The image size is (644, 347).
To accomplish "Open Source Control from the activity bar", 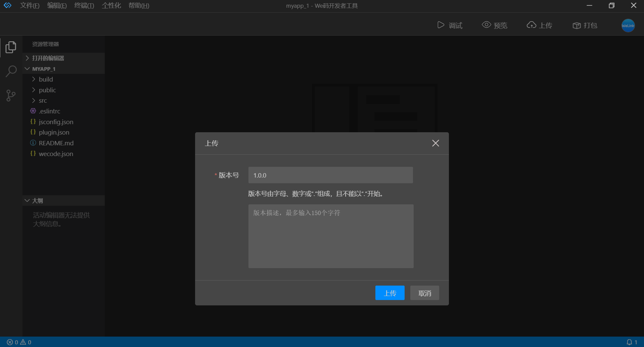I will pyautogui.click(x=10, y=95).
